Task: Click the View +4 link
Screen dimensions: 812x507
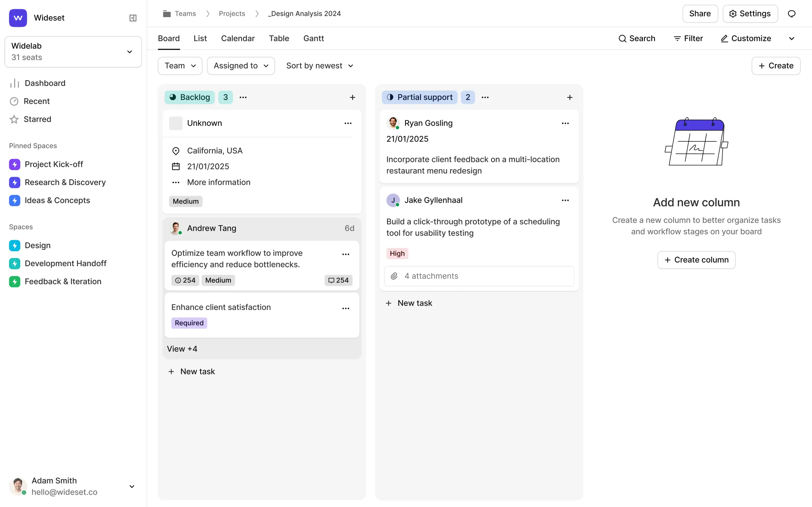Action: (x=182, y=349)
